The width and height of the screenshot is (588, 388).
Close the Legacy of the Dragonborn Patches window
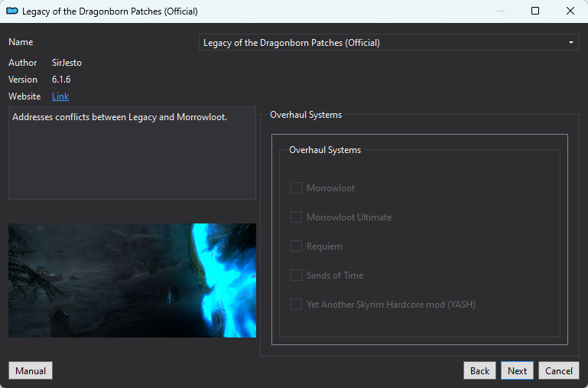pos(570,11)
